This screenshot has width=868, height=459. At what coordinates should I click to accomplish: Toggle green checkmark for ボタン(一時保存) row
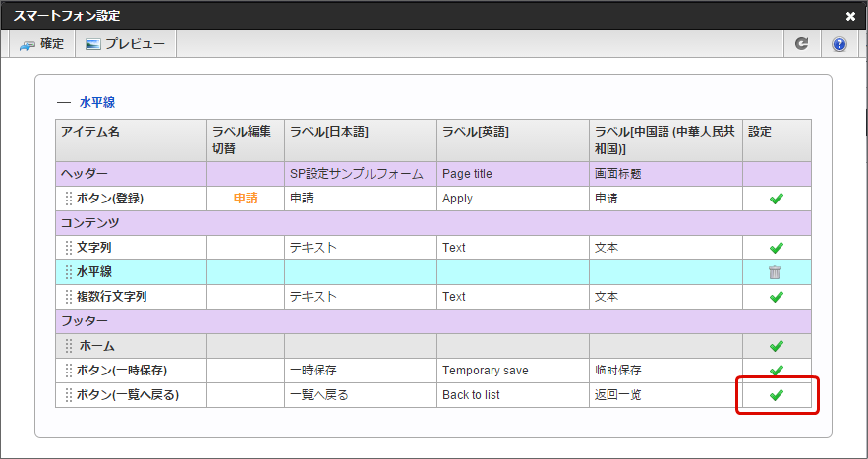[776, 371]
